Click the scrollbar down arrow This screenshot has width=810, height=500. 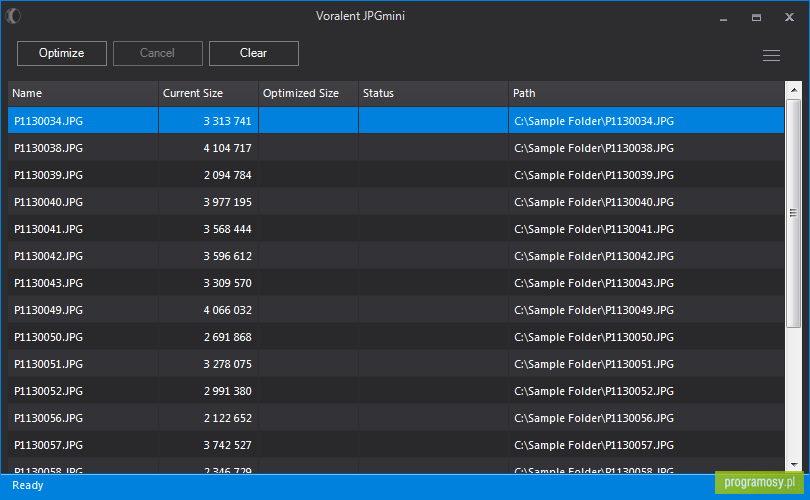click(794, 464)
